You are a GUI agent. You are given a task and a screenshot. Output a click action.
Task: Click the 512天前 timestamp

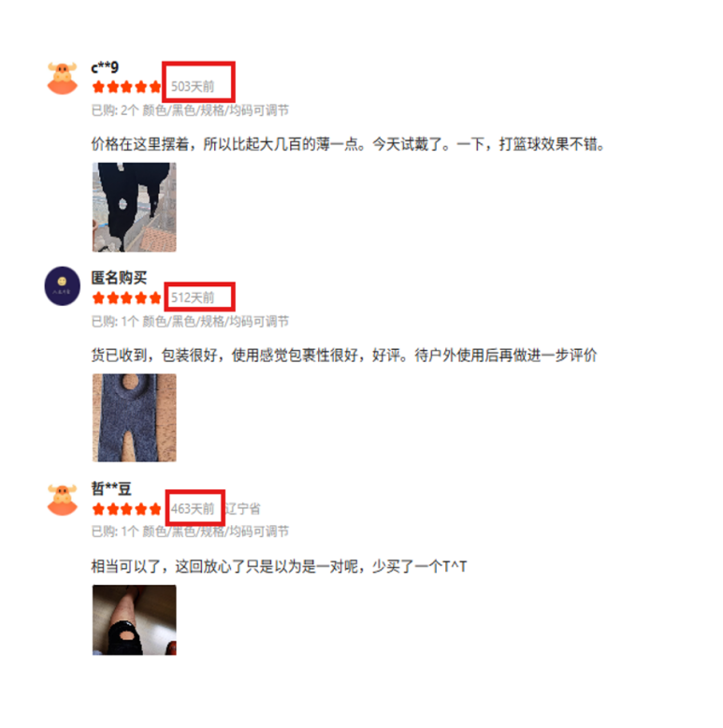click(x=193, y=298)
